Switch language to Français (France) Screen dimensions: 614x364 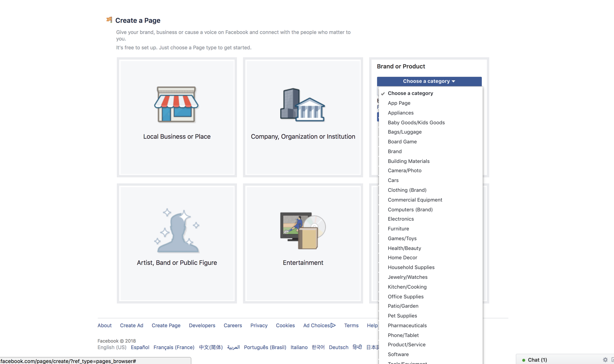pos(174,347)
